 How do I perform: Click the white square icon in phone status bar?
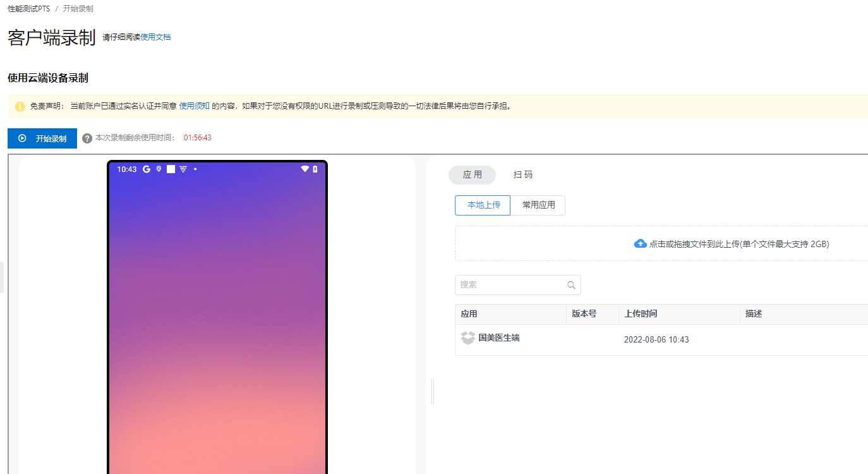[x=171, y=169]
